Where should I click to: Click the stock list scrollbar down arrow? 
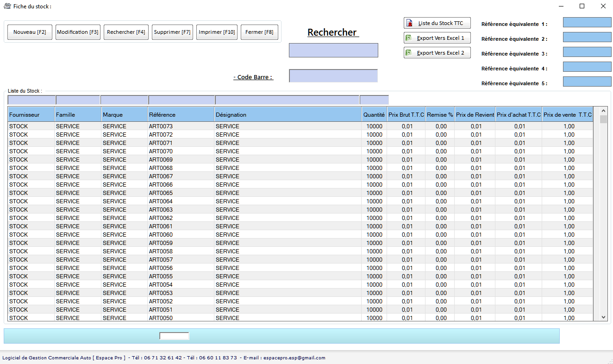pos(603,317)
